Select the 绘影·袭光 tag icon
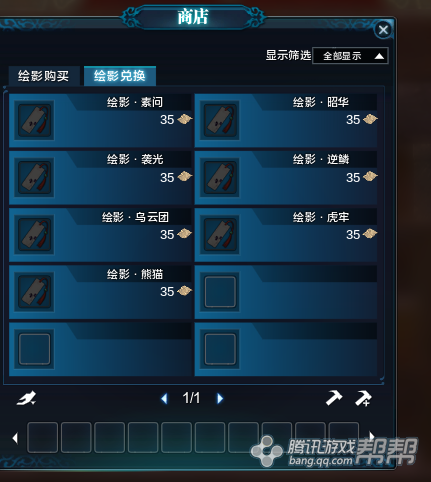The width and height of the screenshot is (431, 482). pyautogui.click(x=35, y=178)
